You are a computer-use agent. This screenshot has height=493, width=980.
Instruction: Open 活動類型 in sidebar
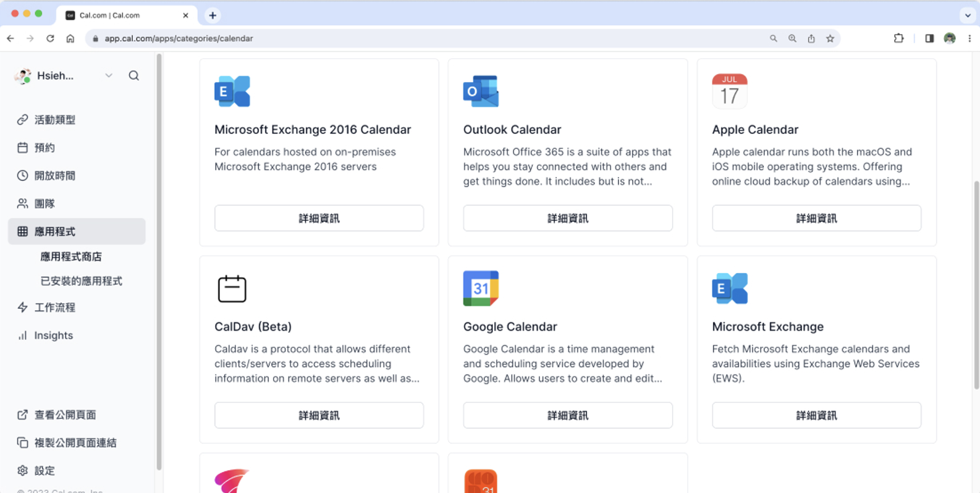(x=77, y=120)
